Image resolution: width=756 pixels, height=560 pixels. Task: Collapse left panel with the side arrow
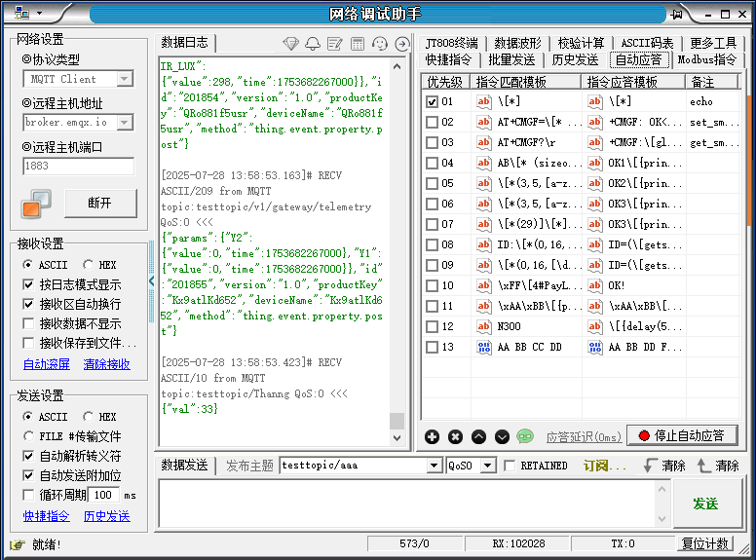coord(151,280)
